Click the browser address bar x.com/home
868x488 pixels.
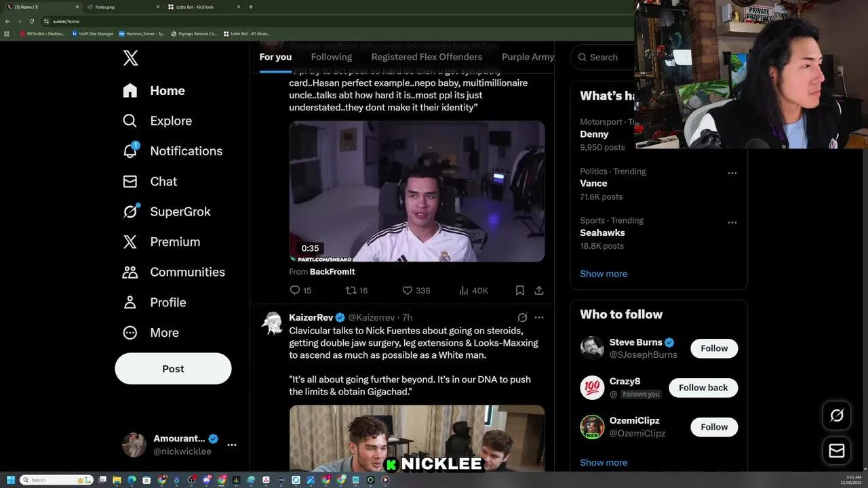point(66,21)
